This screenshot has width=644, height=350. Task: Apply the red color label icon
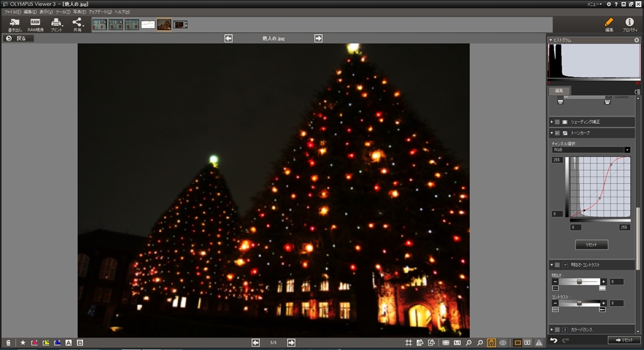pos(35,342)
